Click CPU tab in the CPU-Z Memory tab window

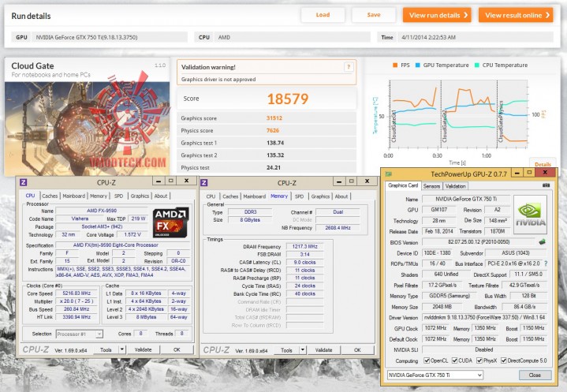tap(211, 196)
